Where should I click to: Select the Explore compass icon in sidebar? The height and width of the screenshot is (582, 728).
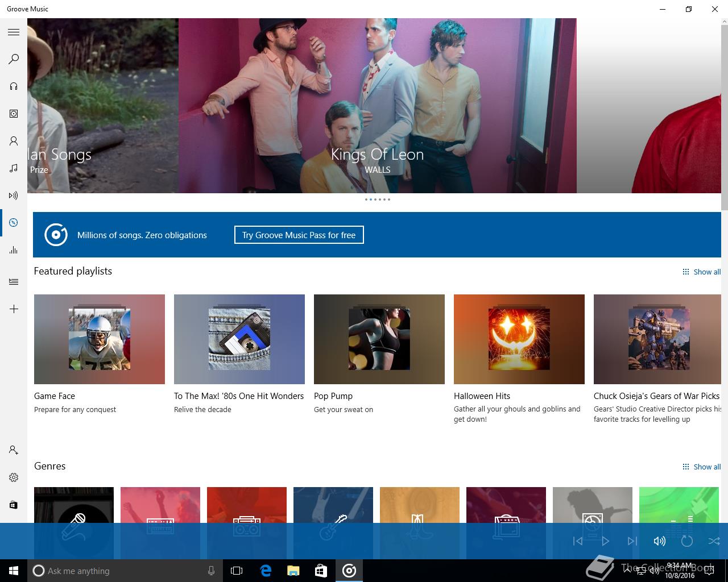pos(14,223)
